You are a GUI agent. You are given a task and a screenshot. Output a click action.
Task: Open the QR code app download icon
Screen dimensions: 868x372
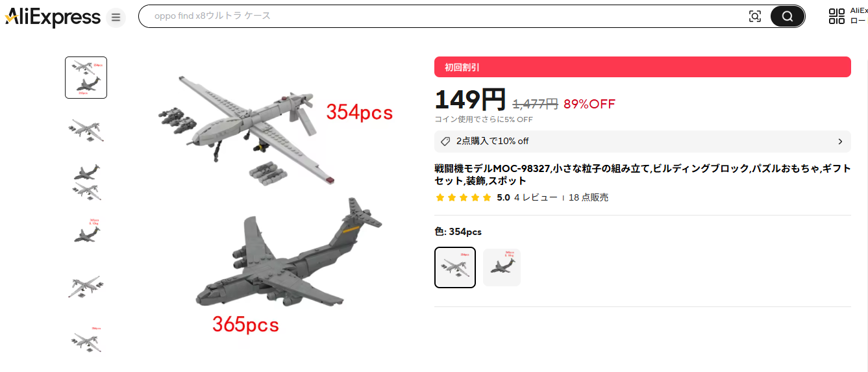837,16
